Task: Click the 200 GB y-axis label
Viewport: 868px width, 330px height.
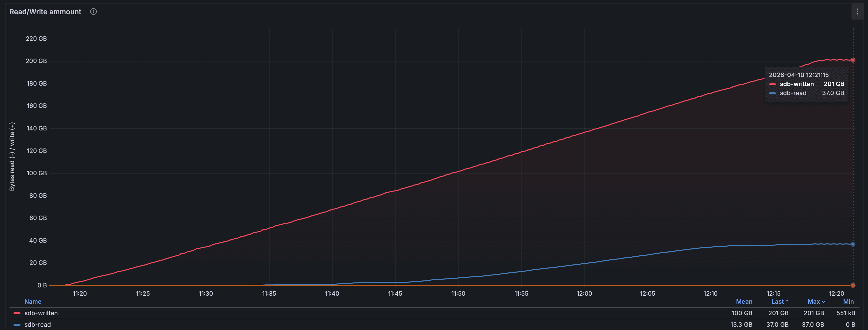Action: click(36, 61)
